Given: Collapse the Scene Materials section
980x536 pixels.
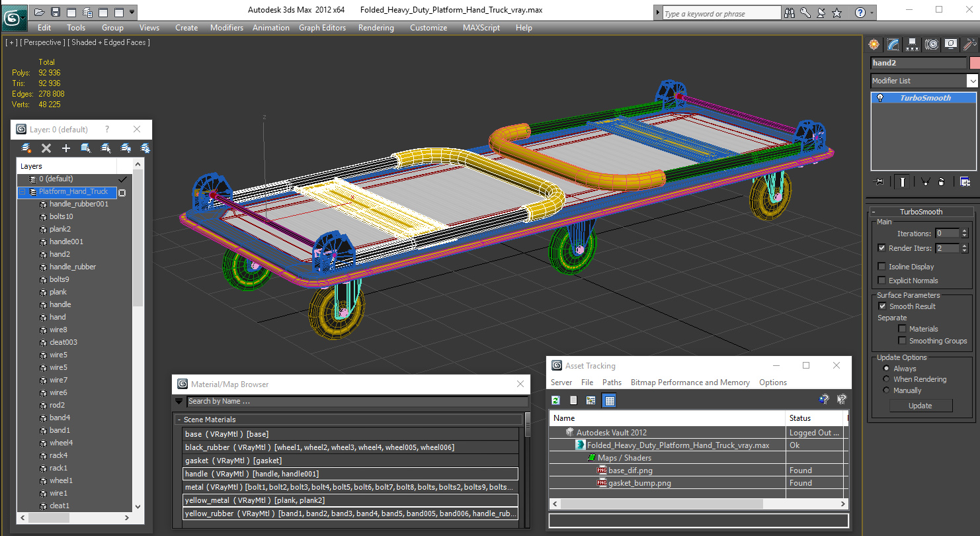Looking at the screenshot, I should point(179,420).
